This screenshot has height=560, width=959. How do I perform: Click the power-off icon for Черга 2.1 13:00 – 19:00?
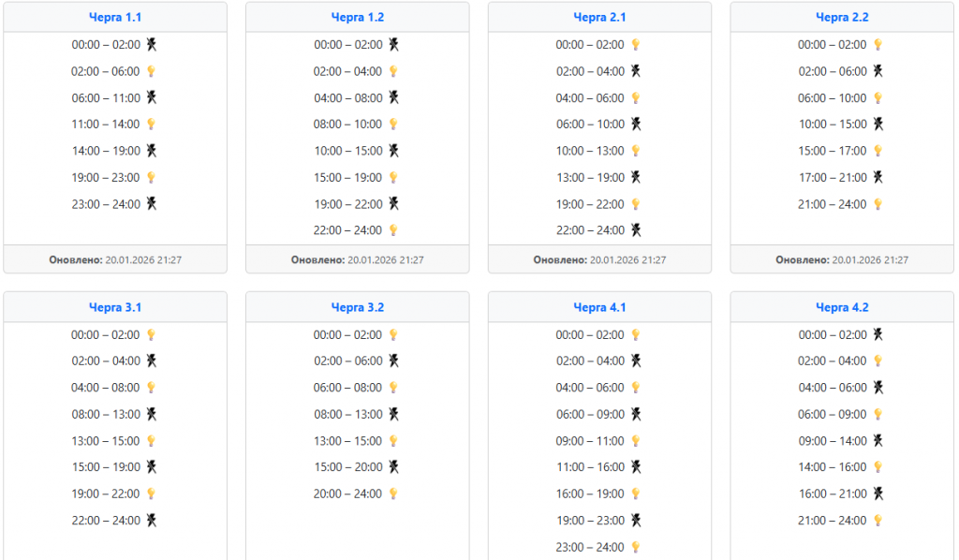pyautogui.click(x=636, y=177)
